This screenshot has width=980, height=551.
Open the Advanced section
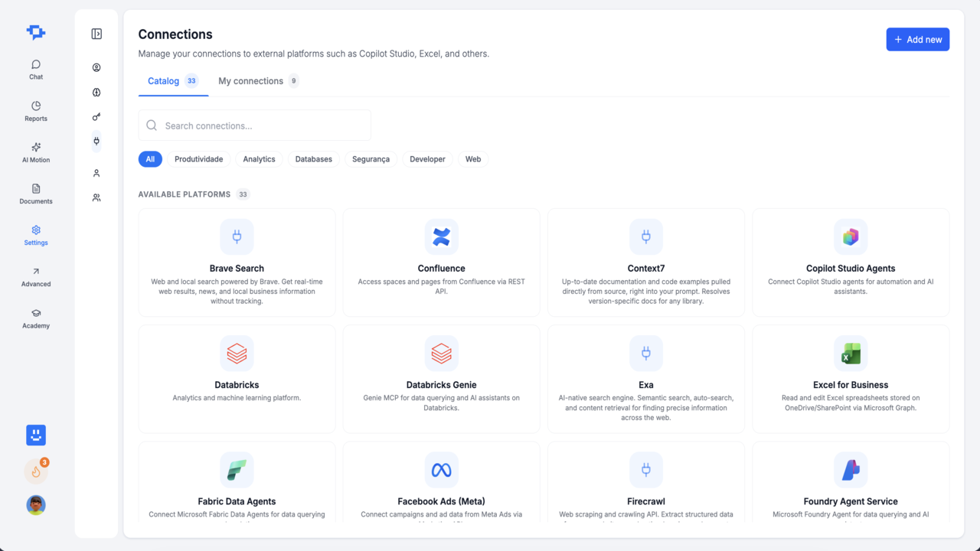pyautogui.click(x=36, y=276)
